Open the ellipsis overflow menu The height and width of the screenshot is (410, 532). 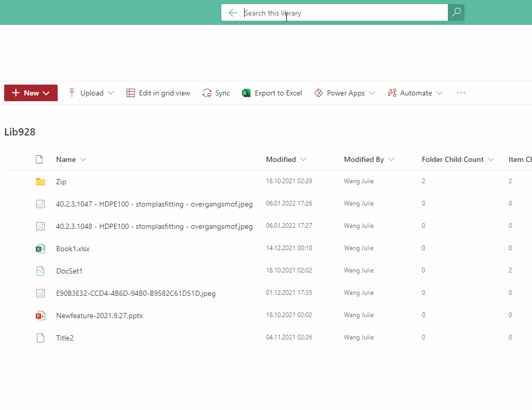pos(461,92)
